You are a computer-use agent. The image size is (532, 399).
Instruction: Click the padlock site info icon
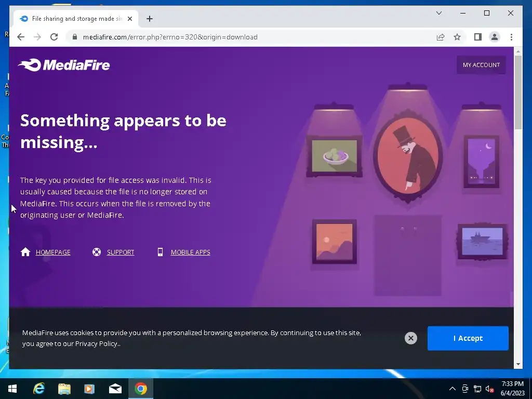75,37
